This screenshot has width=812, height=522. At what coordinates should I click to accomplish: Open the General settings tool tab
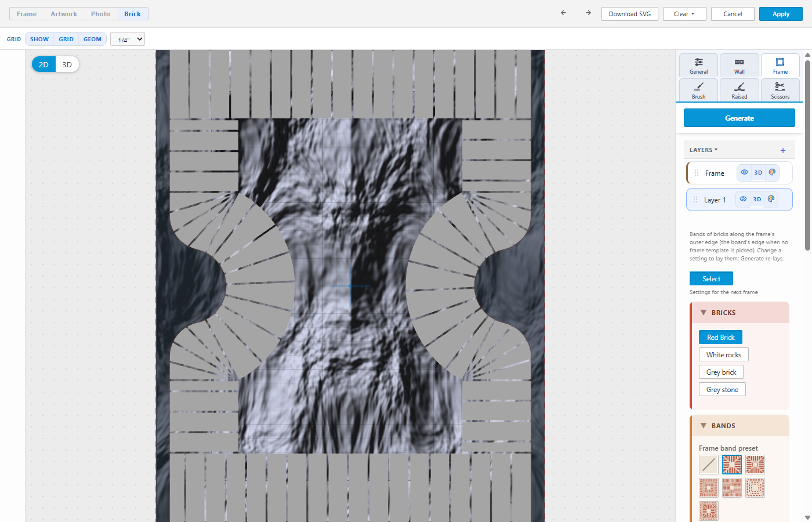pyautogui.click(x=699, y=66)
